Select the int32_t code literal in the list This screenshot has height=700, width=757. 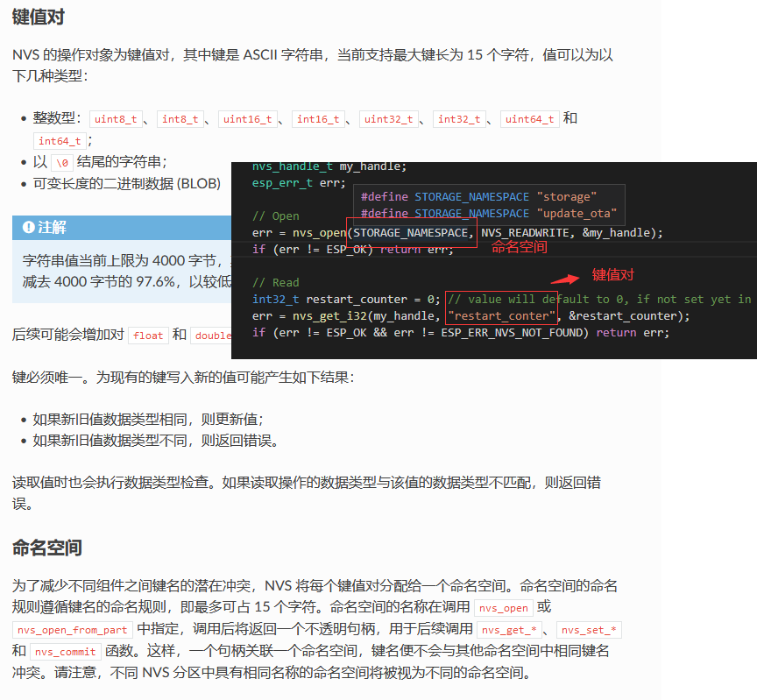coord(459,119)
